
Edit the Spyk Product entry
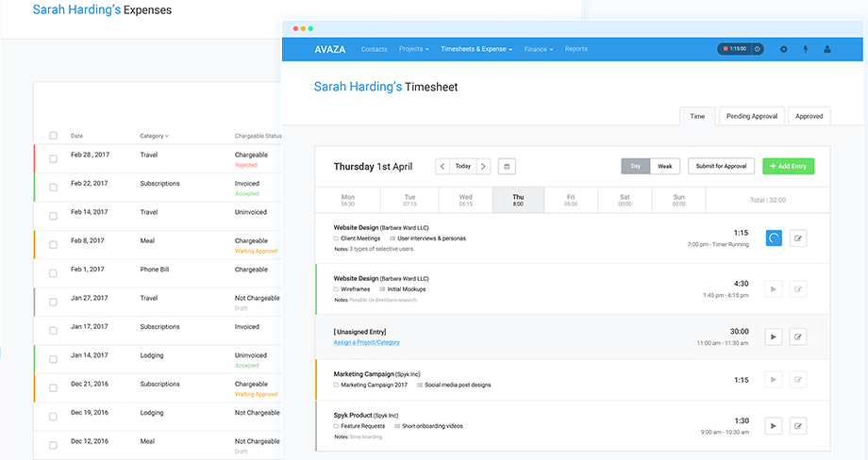point(797,426)
